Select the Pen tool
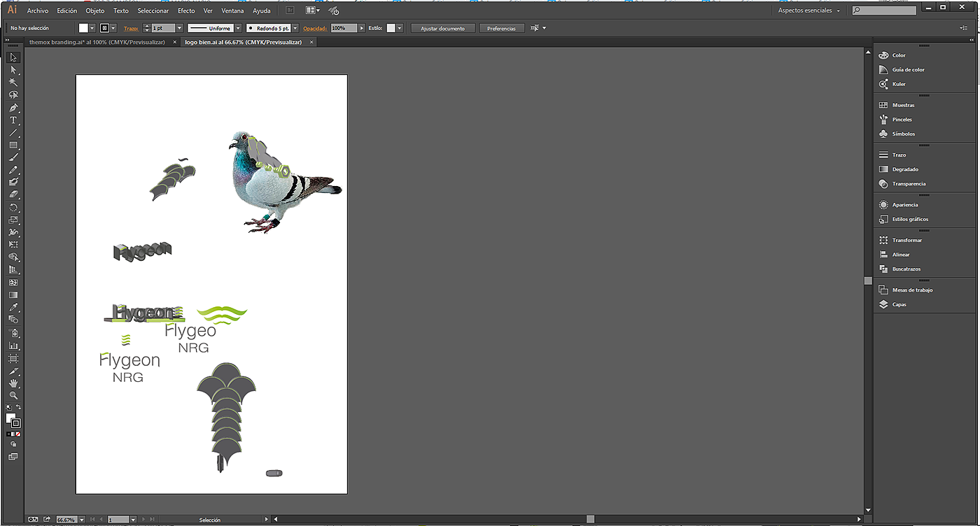980x526 pixels. 13,108
